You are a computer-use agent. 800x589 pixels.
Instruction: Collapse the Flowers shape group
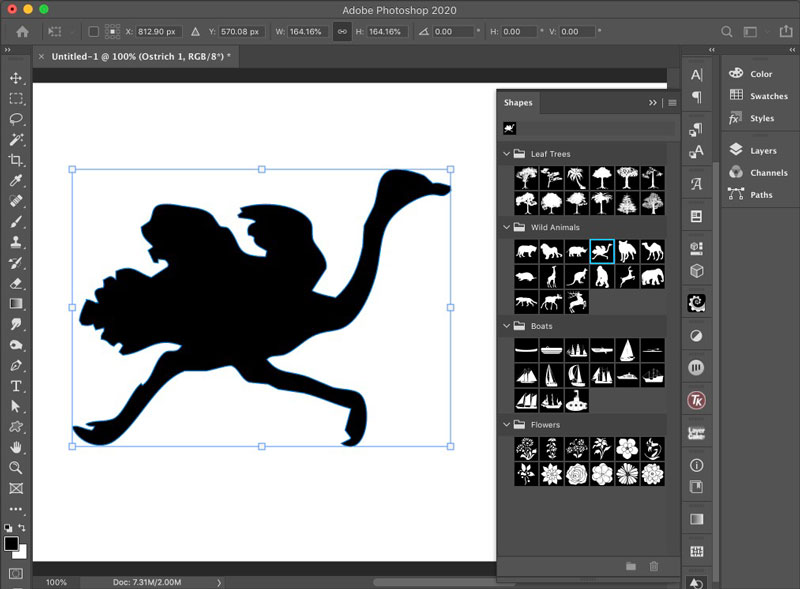(x=506, y=425)
